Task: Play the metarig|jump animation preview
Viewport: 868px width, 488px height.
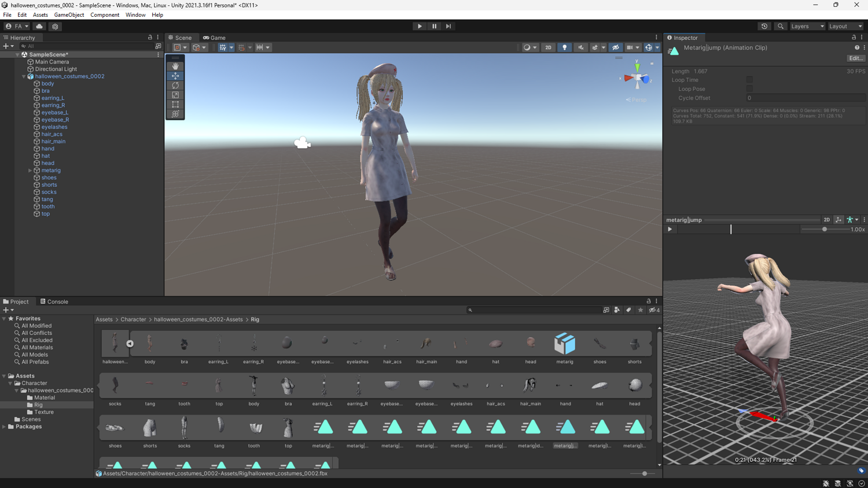Action: pos(670,230)
